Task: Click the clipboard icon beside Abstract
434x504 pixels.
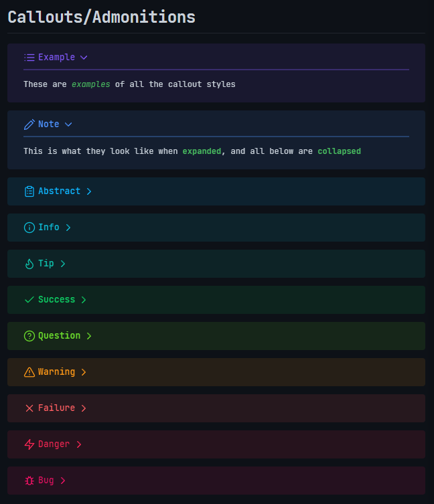Action: (29, 191)
